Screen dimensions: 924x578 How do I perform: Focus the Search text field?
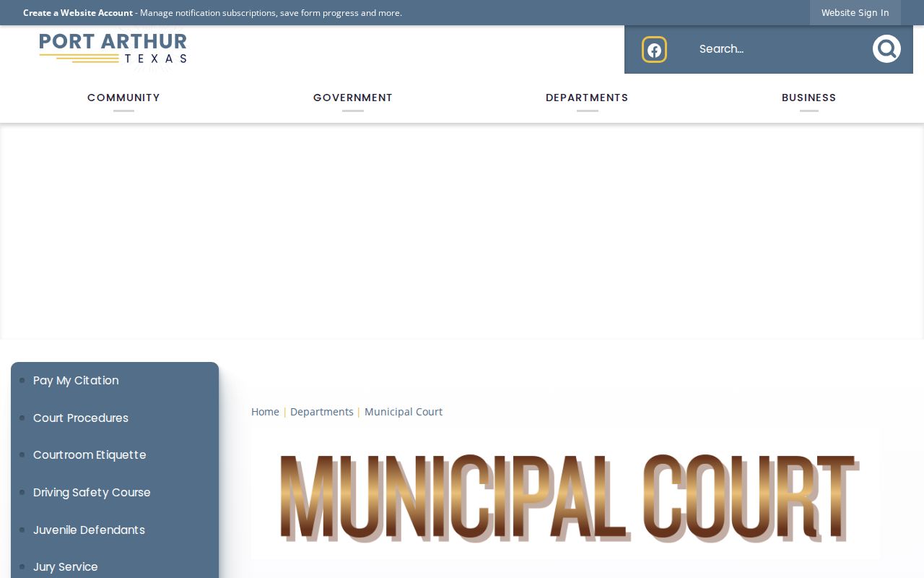[778, 49]
